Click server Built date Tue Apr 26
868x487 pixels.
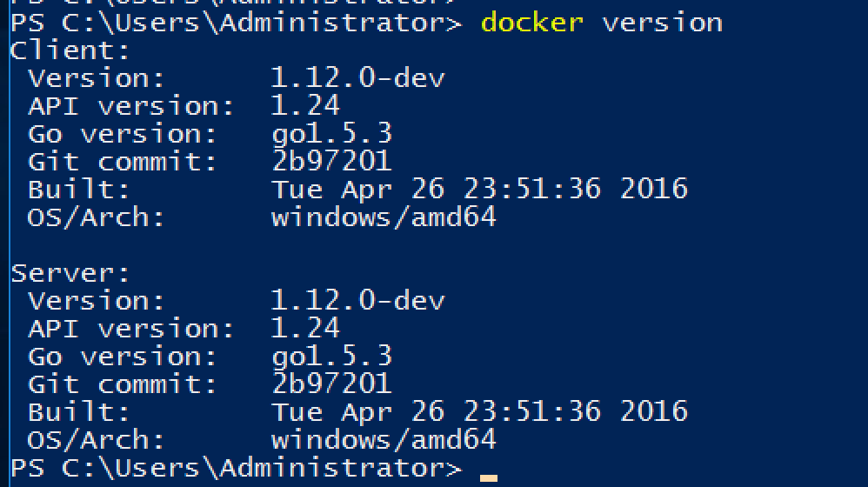[x=357, y=411]
